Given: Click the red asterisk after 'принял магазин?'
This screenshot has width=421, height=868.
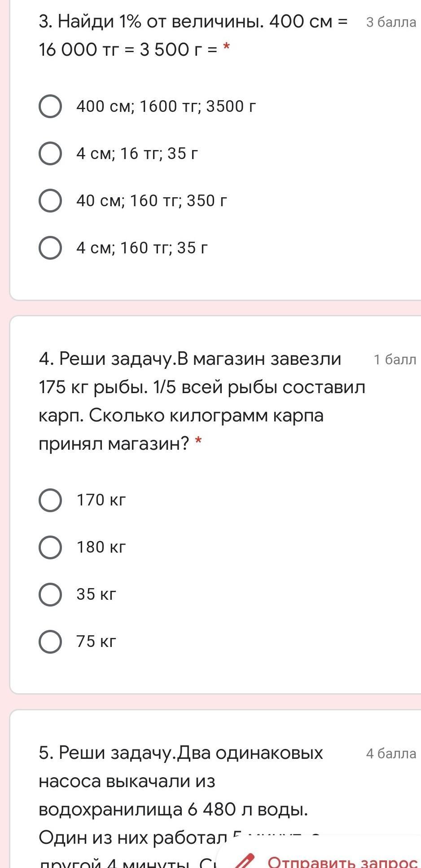Looking at the screenshot, I should point(198,442).
